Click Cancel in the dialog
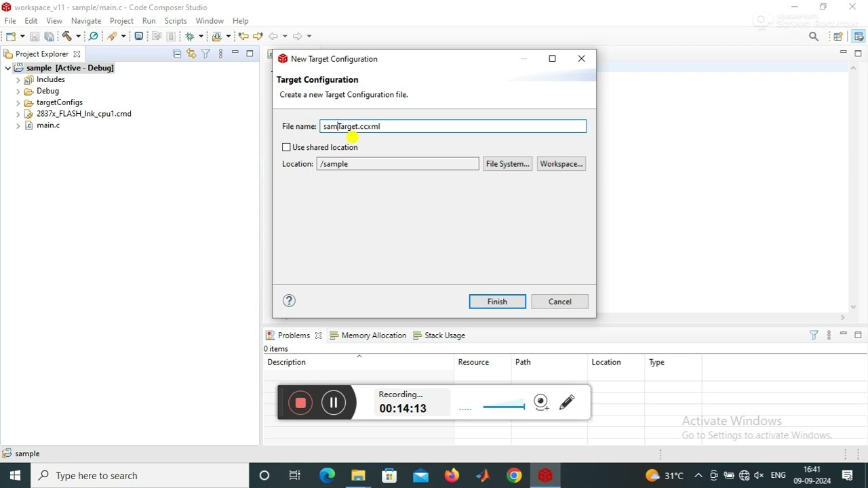Image resolution: width=868 pixels, height=488 pixels. pyautogui.click(x=560, y=302)
